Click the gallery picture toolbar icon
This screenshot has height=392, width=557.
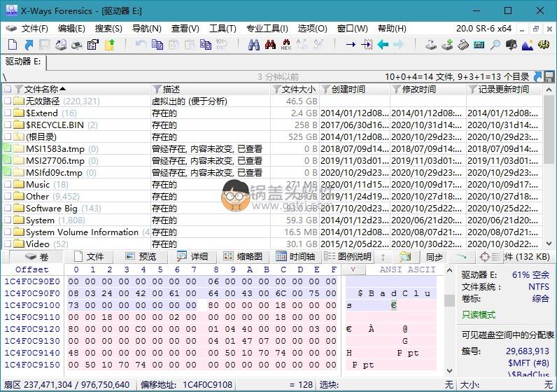(x=528, y=45)
